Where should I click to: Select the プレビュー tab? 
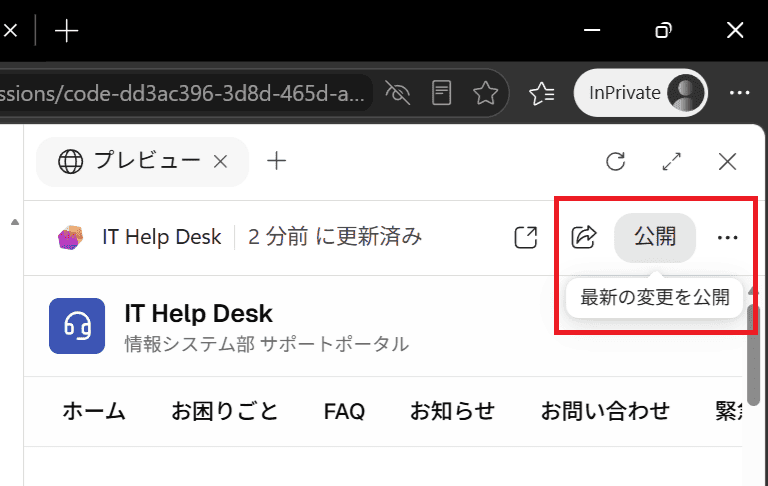click(x=142, y=161)
